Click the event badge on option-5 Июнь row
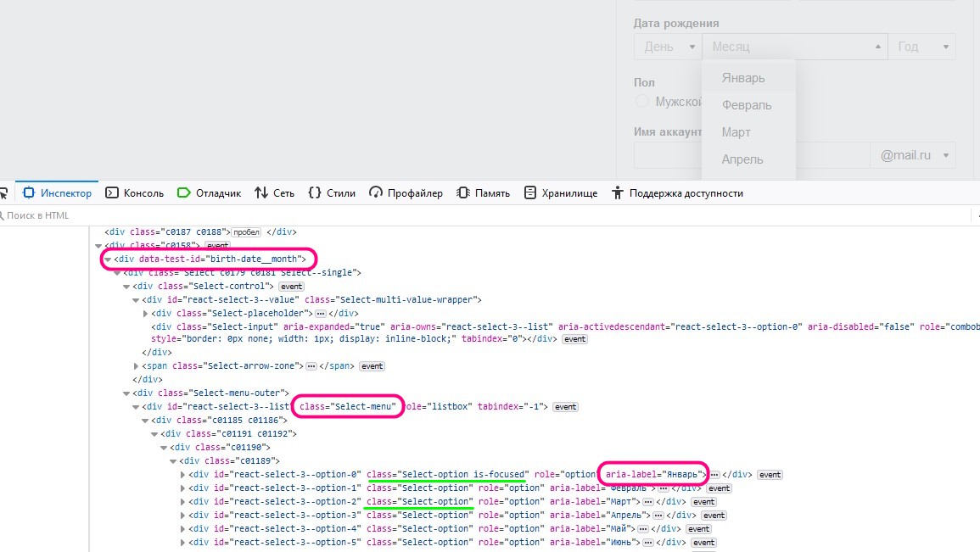The height and width of the screenshot is (552, 980). point(703,543)
